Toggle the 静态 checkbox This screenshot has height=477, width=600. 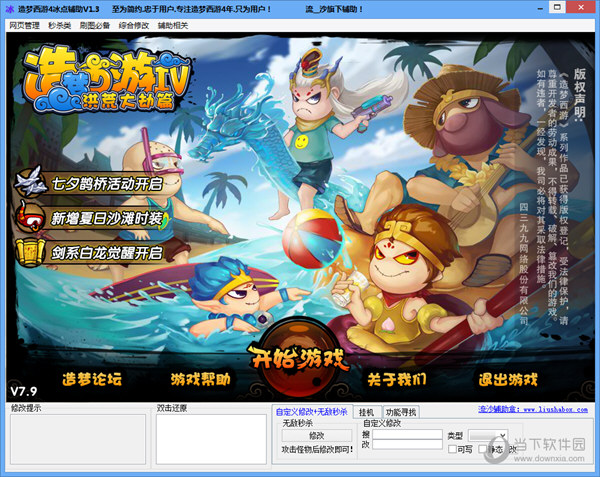(x=483, y=449)
